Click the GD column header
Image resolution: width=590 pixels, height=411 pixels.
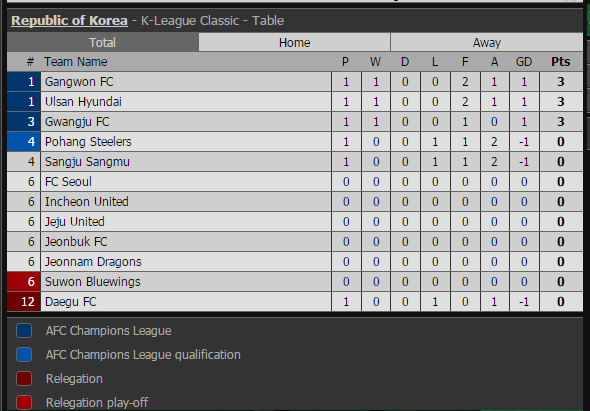(x=524, y=62)
